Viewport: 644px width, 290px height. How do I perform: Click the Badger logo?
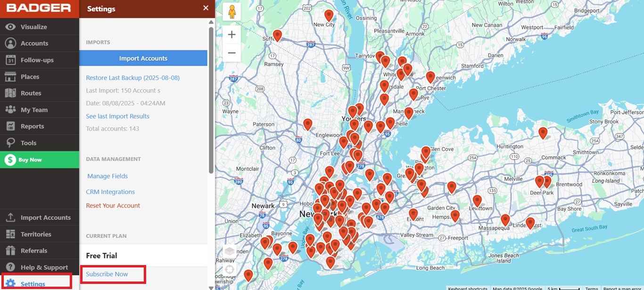pos(39,8)
